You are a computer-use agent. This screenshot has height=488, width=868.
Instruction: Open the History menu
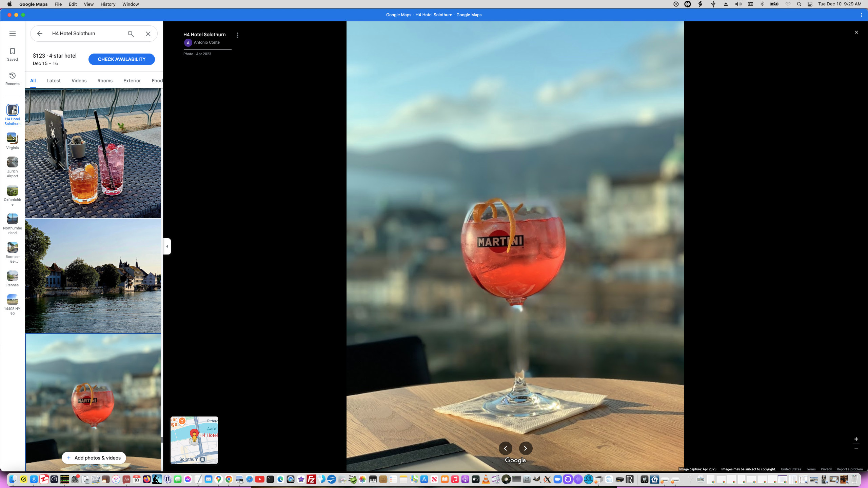click(x=108, y=4)
